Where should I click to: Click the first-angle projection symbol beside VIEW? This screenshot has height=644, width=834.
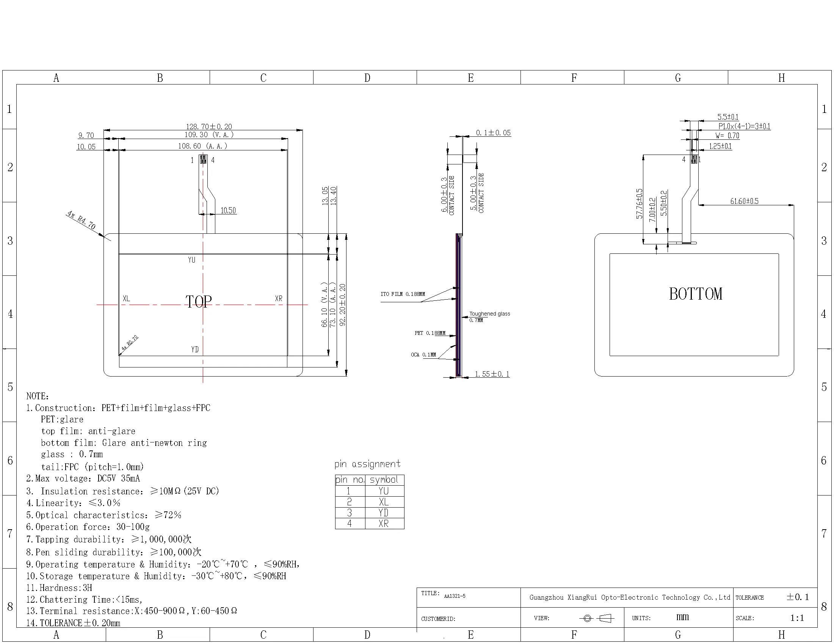(x=597, y=618)
